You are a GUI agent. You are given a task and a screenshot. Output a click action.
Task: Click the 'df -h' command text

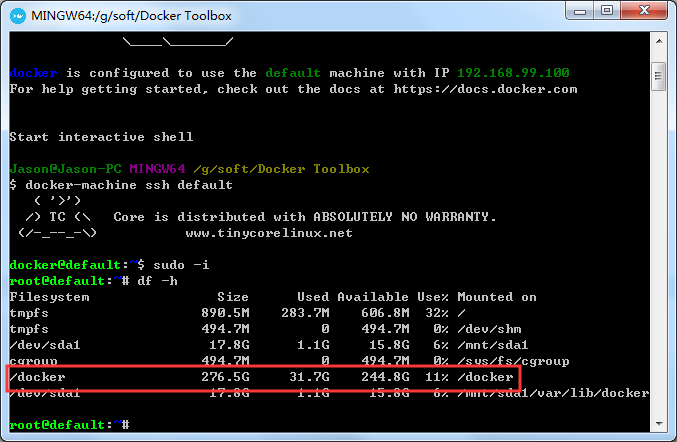coord(158,281)
